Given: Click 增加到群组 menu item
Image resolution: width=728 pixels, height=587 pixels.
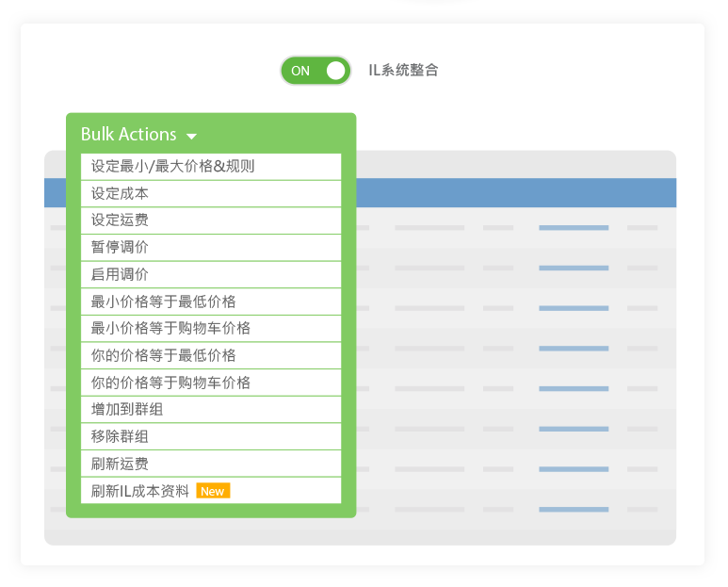Looking at the screenshot, I should pos(127,410).
